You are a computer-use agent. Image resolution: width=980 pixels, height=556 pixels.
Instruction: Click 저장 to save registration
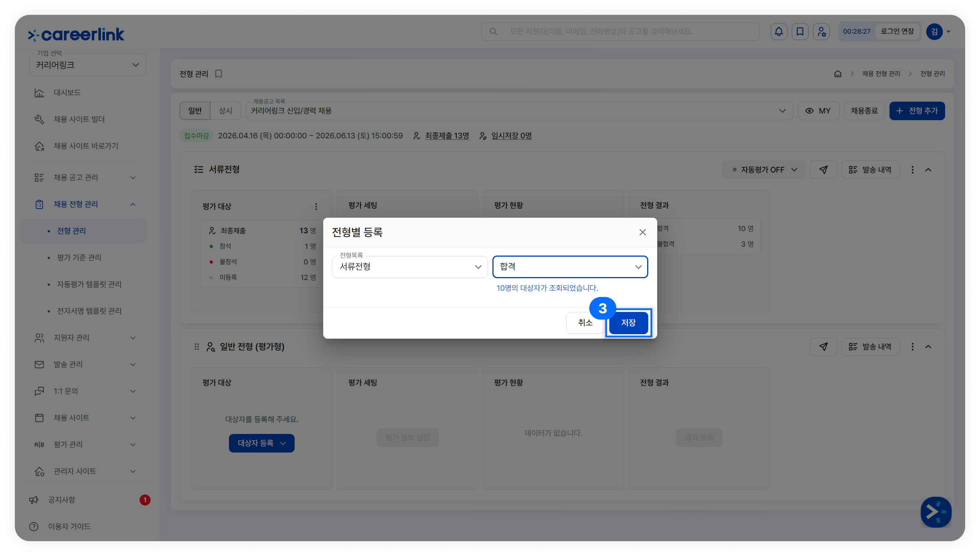[x=629, y=323]
